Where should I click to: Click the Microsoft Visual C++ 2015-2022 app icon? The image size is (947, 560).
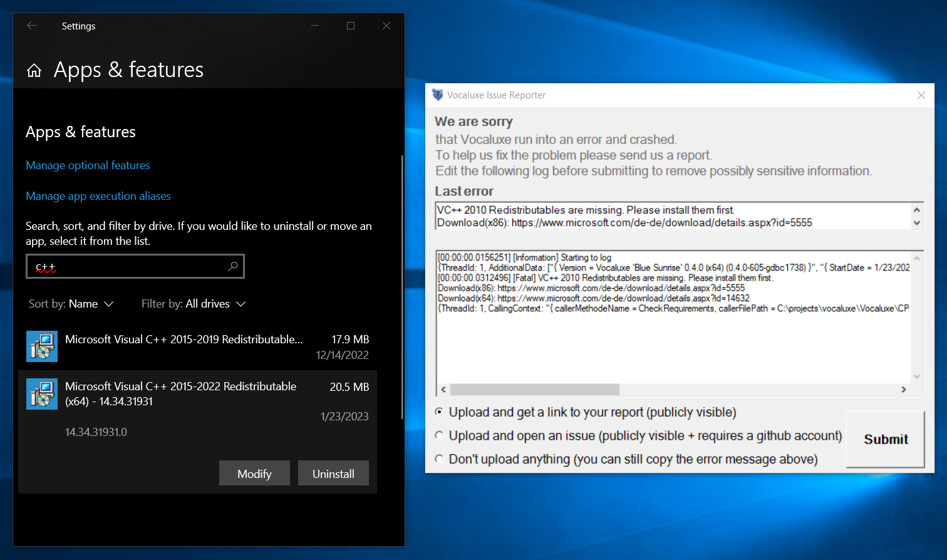click(x=41, y=393)
